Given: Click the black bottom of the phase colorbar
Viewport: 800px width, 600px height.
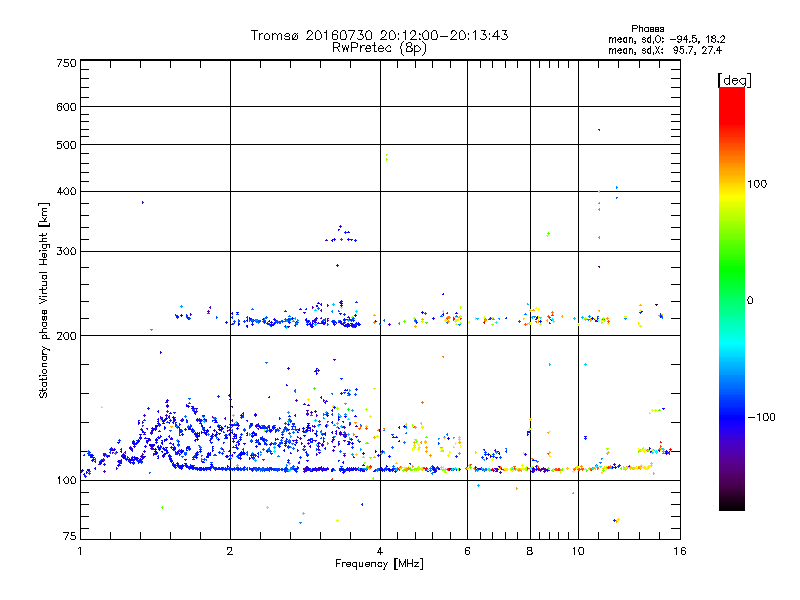Looking at the screenshot, I should pos(732,504).
